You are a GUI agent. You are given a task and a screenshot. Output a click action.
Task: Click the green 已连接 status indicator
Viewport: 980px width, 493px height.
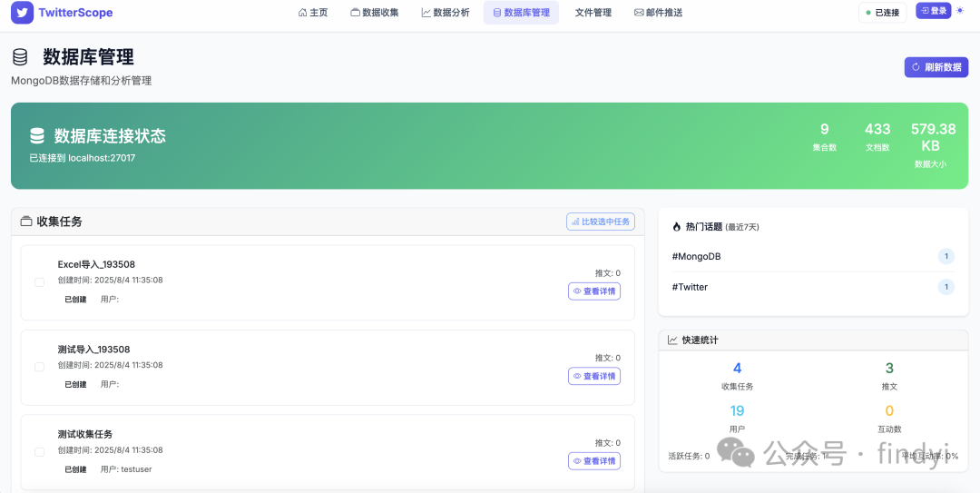883,13
